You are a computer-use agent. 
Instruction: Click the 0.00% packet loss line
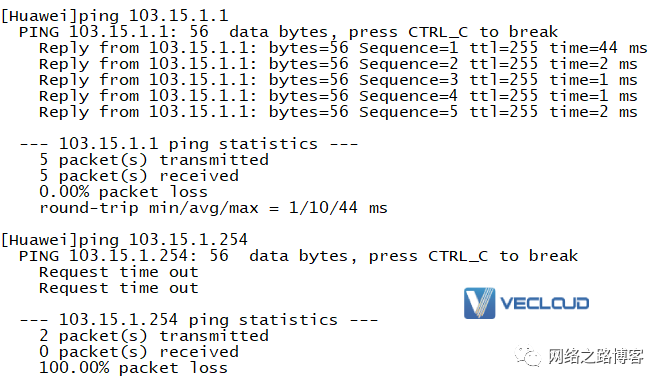pos(123,192)
